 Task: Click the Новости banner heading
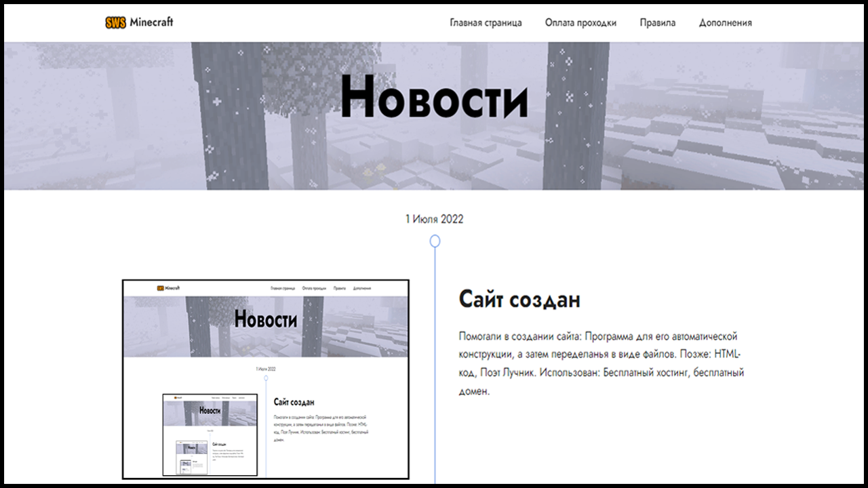click(434, 97)
